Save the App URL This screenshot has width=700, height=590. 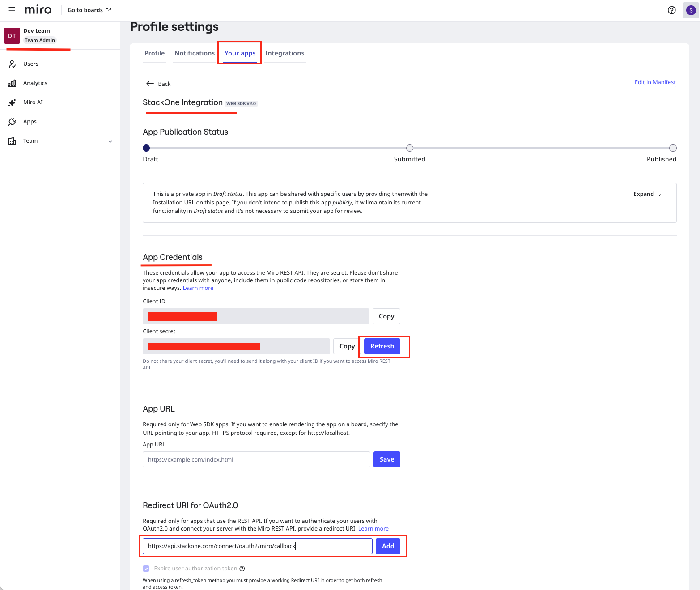pos(387,459)
